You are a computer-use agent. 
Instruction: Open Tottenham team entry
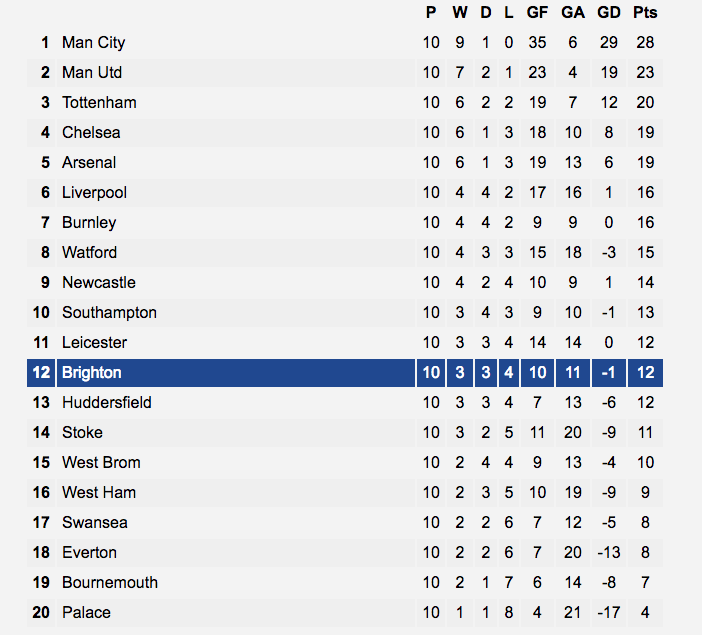coord(99,103)
